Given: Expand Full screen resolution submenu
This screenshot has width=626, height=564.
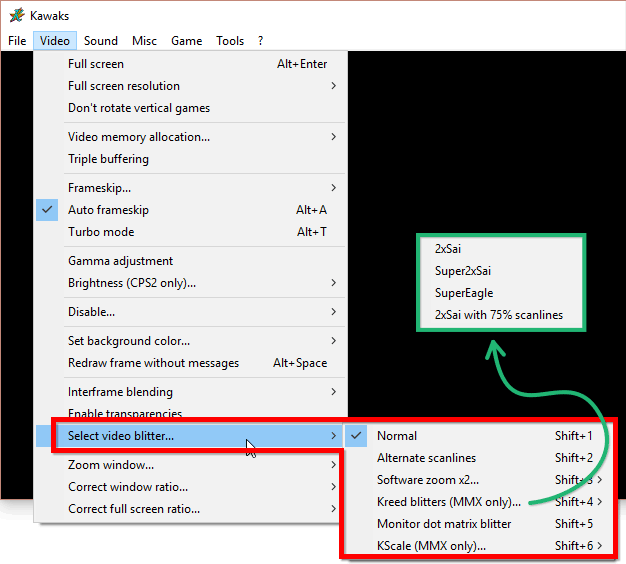Looking at the screenshot, I should click(124, 86).
